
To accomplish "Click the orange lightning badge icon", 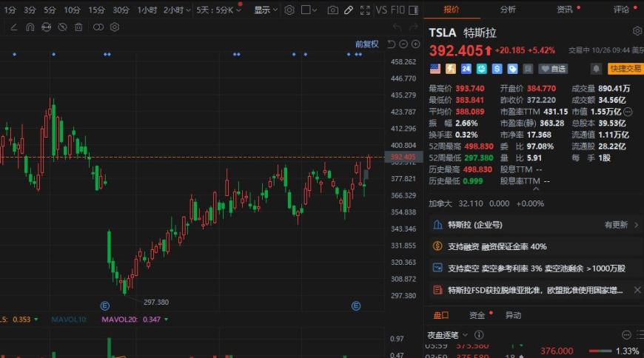I will coord(451,69).
